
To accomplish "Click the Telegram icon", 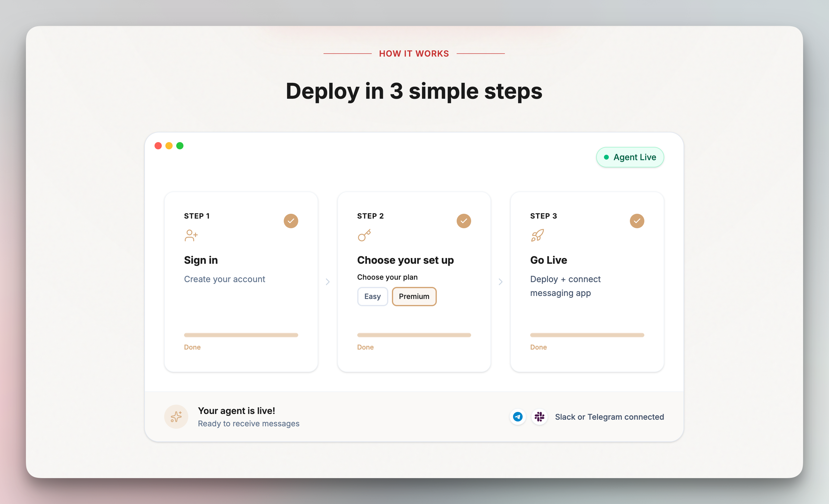I will tap(518, 417).
